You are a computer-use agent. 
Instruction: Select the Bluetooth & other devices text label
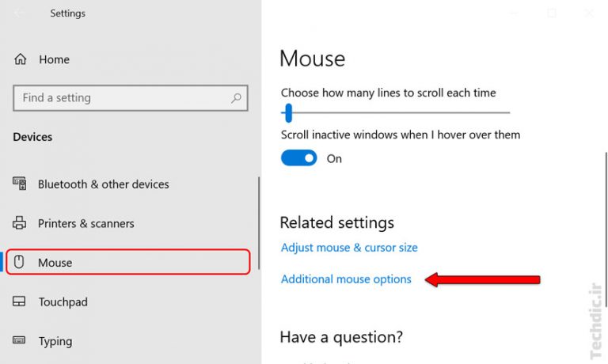point(104,184)
